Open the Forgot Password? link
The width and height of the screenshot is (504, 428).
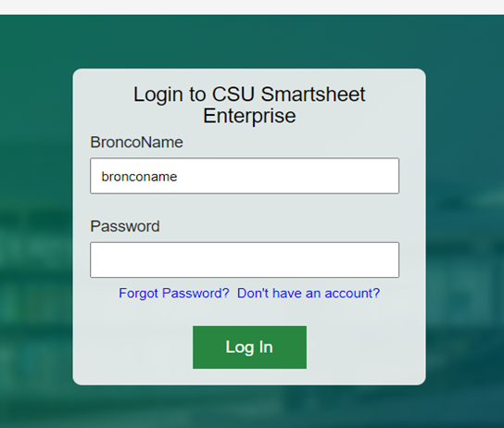point(174,294)
